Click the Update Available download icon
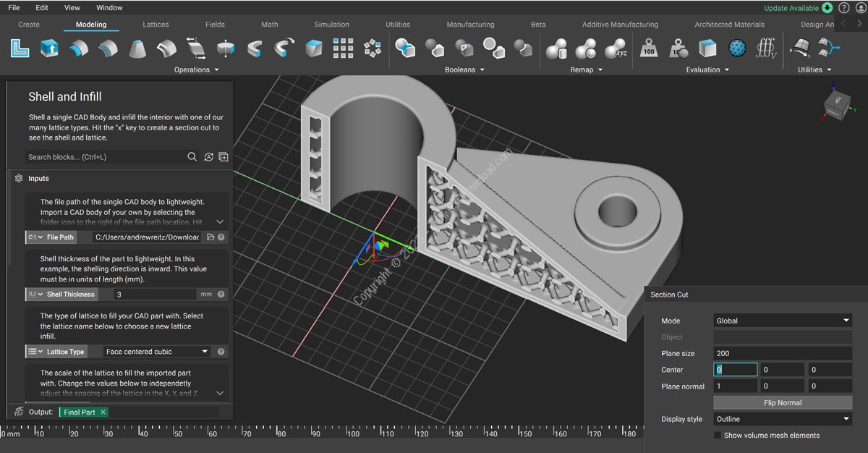The height and width of the screenshot is (453, 868). click(x=827, y=8)
